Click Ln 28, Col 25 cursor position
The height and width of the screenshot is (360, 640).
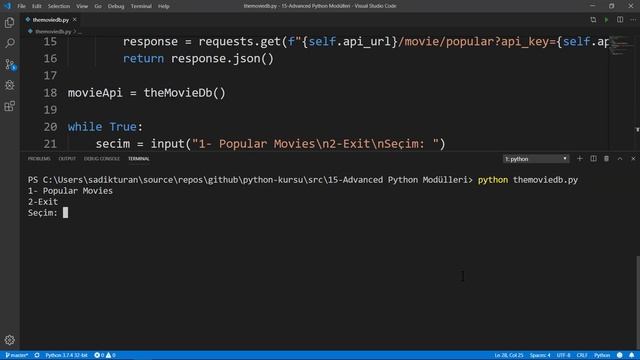(509, 355)
